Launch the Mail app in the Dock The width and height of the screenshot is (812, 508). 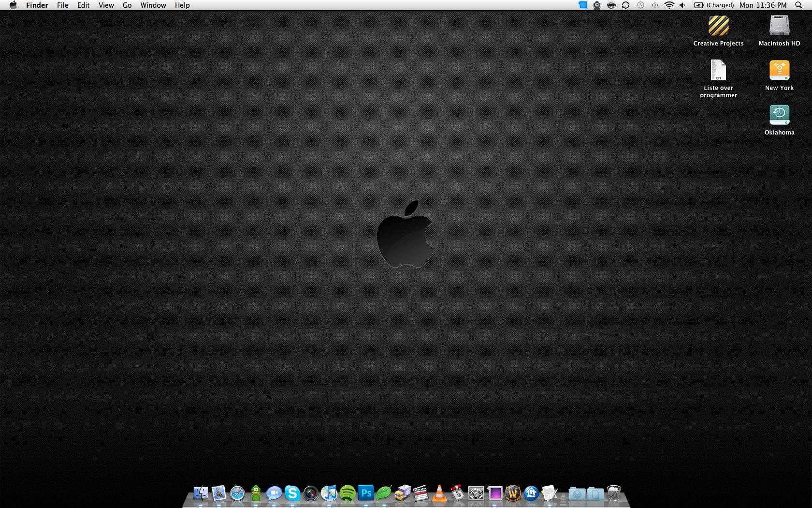[219, 493]
